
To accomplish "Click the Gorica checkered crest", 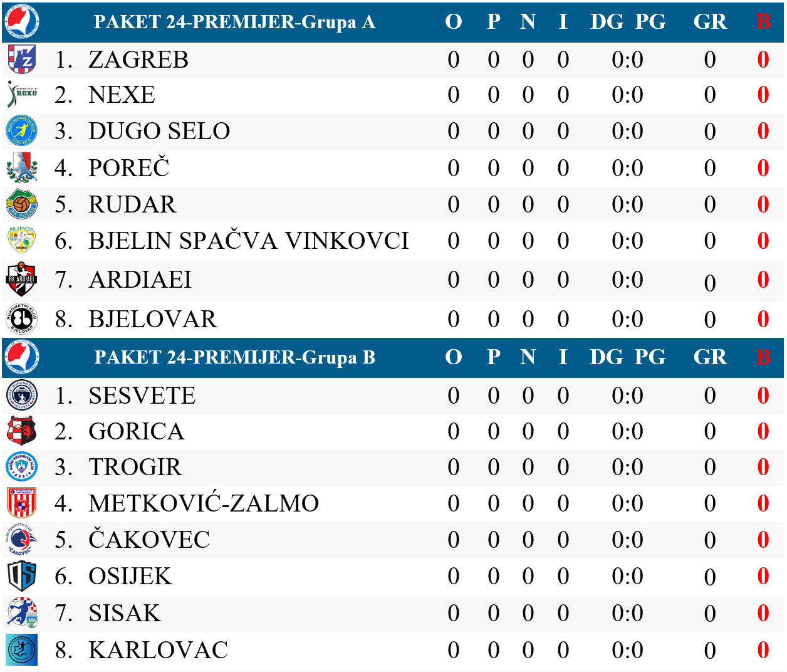I will click(x=22, y=431).
